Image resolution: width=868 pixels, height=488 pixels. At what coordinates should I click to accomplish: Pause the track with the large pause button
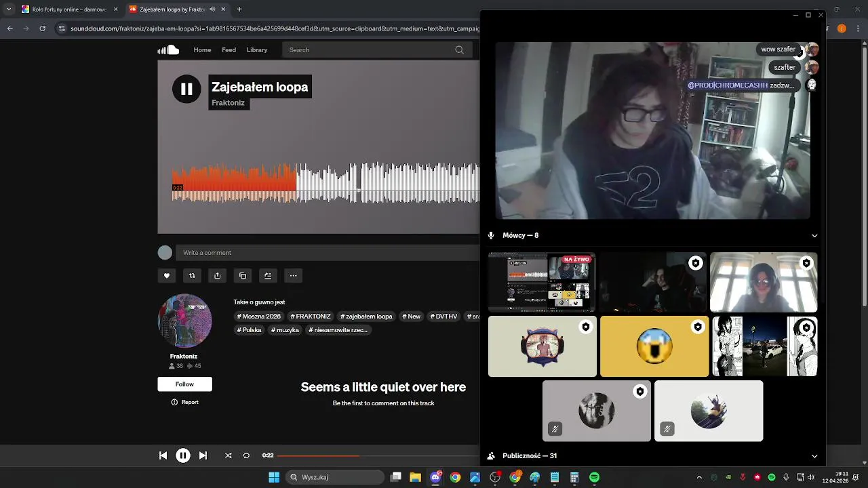(186, 89)
